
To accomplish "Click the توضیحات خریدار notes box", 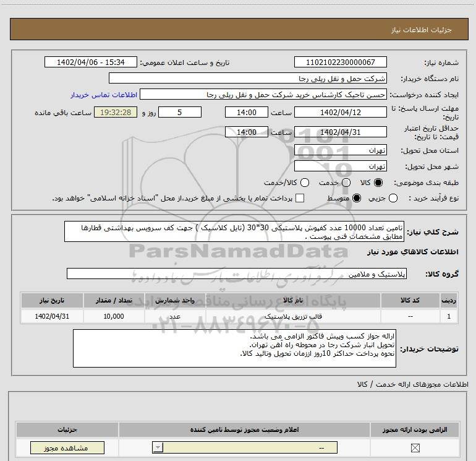I will pyautogui.click(x=234, y=348).
